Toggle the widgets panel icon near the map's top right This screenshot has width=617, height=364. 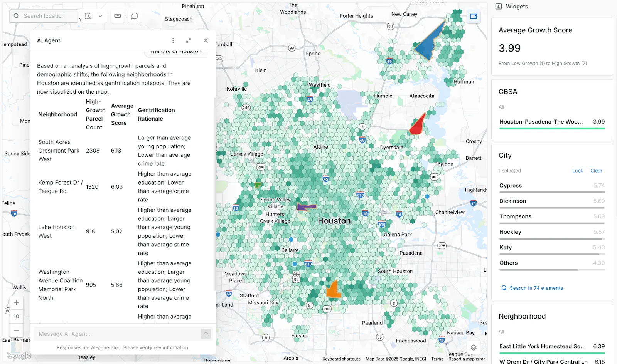[474, 17]
